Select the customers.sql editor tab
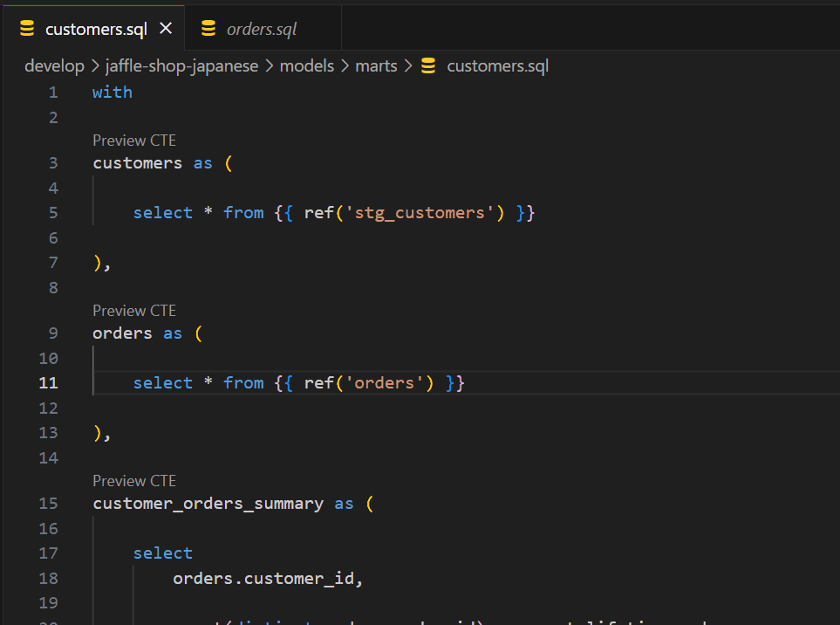 point(95,29)
